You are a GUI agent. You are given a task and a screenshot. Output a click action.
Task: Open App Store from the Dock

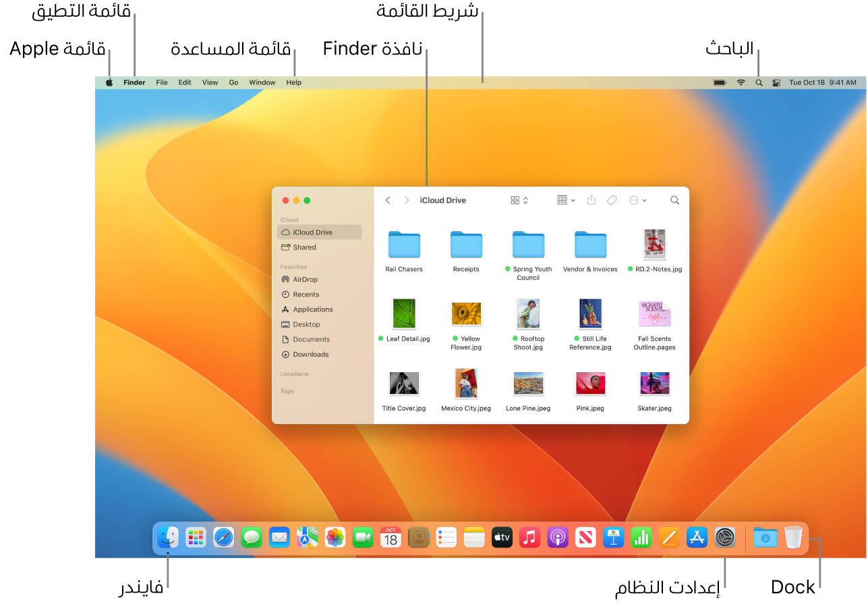[697, 537]
